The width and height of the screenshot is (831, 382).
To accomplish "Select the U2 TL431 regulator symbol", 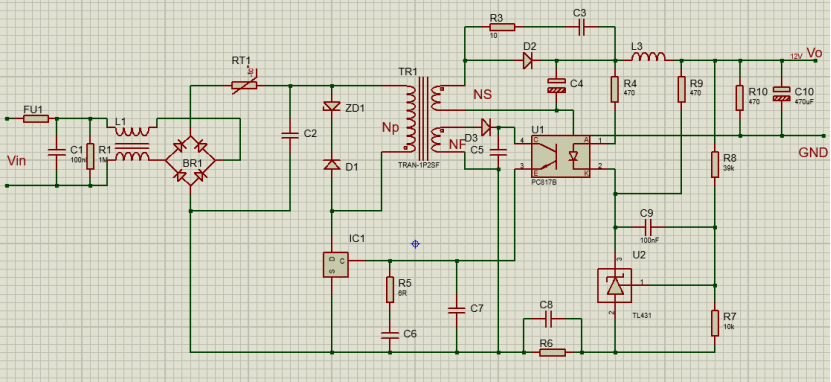I will 615,286.
